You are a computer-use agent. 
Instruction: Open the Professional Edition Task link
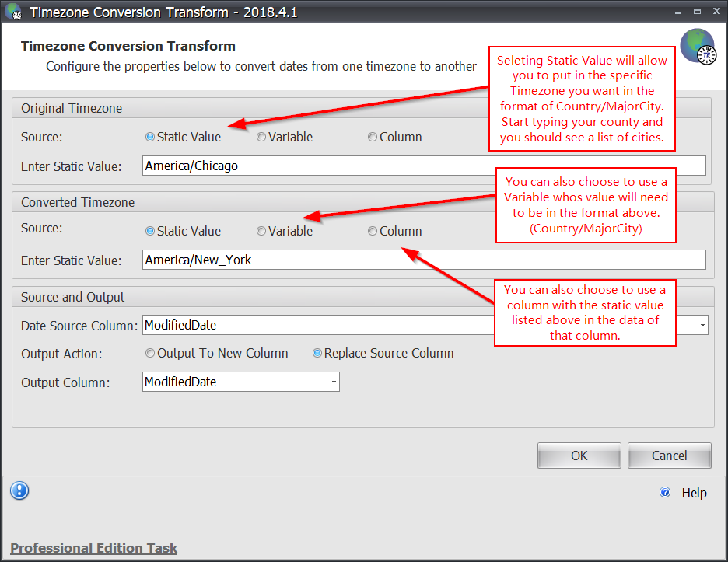[x=93, y=548]
